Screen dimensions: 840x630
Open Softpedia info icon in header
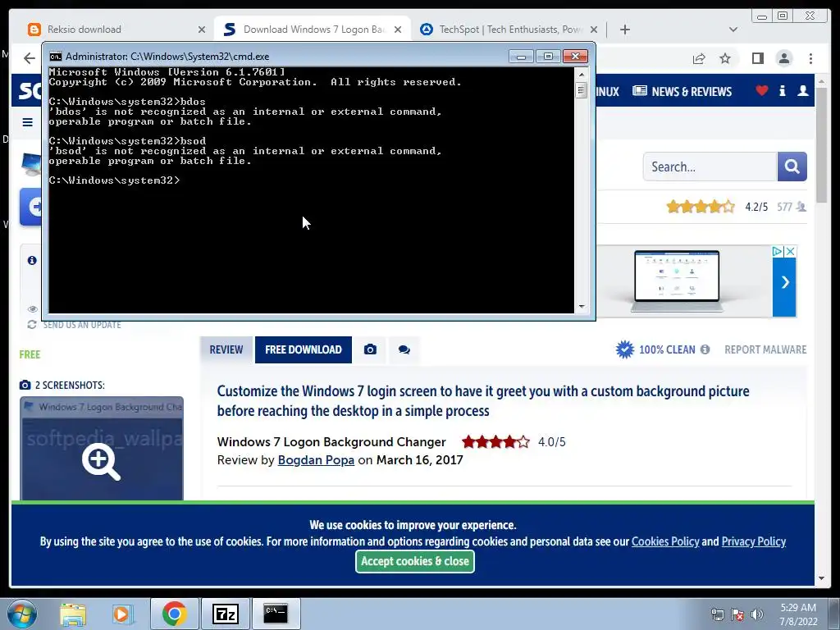click(782, 91)
